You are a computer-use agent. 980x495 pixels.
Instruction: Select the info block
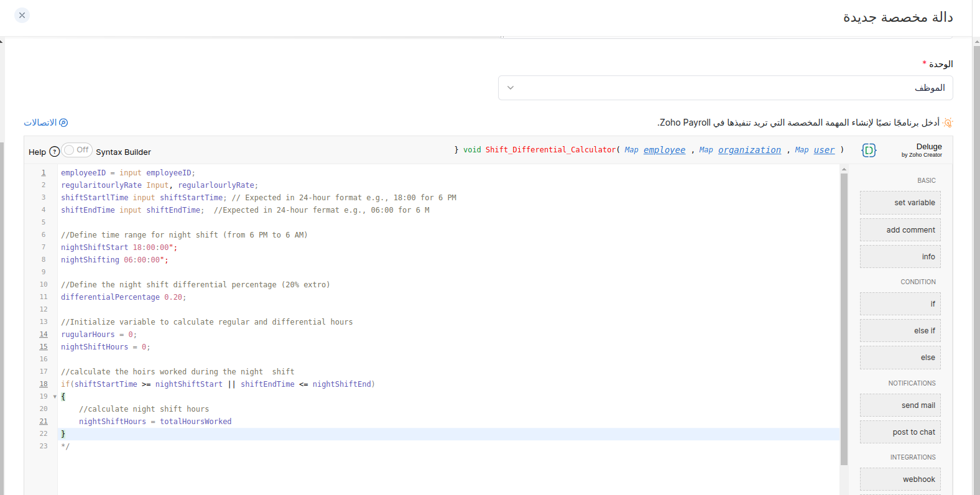pos(900,257)
